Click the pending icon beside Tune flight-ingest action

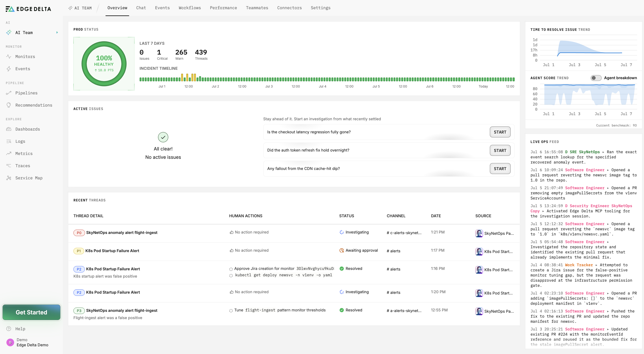tap(231, 311)
